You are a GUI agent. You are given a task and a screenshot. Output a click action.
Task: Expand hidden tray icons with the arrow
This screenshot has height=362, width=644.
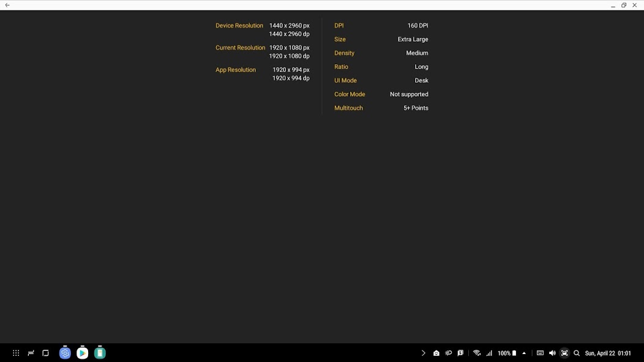coord(423,353)
